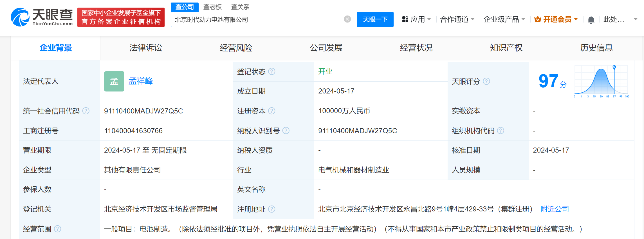Click help icon beside 纳税人识别号
Screen dimensions: 644x239
tap(286, 131)
